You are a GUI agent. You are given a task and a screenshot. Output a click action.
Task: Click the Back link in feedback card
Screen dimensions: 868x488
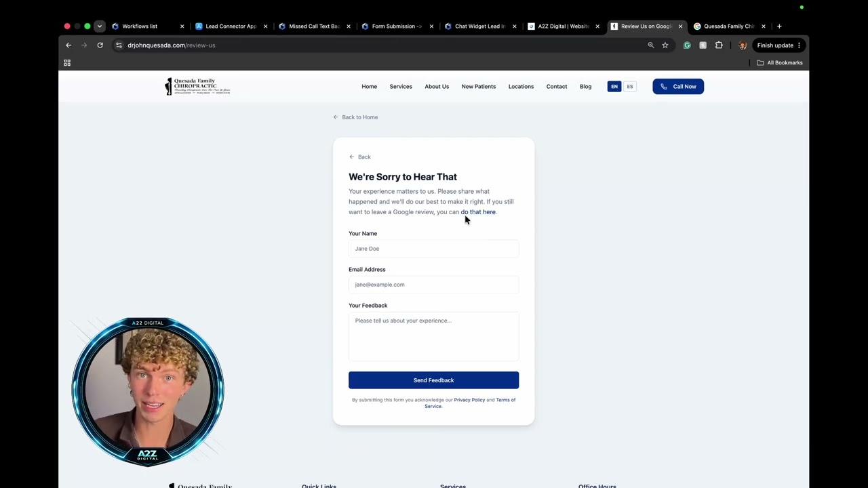360,157
